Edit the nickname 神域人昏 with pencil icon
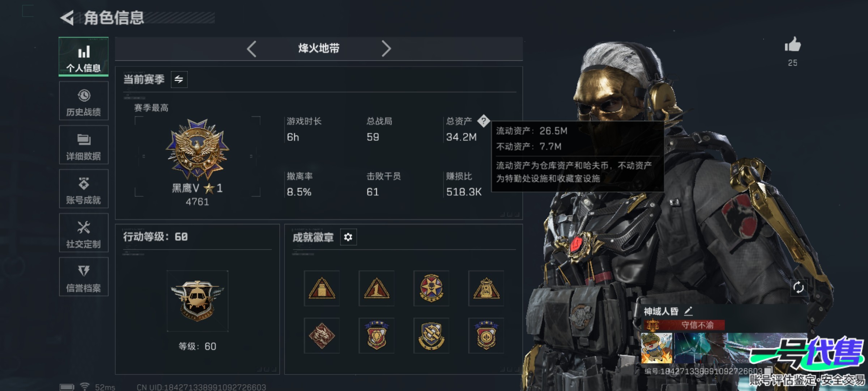The width and height of the screenshot is (868, 391). pyautogui.click(x=688, y=311)
